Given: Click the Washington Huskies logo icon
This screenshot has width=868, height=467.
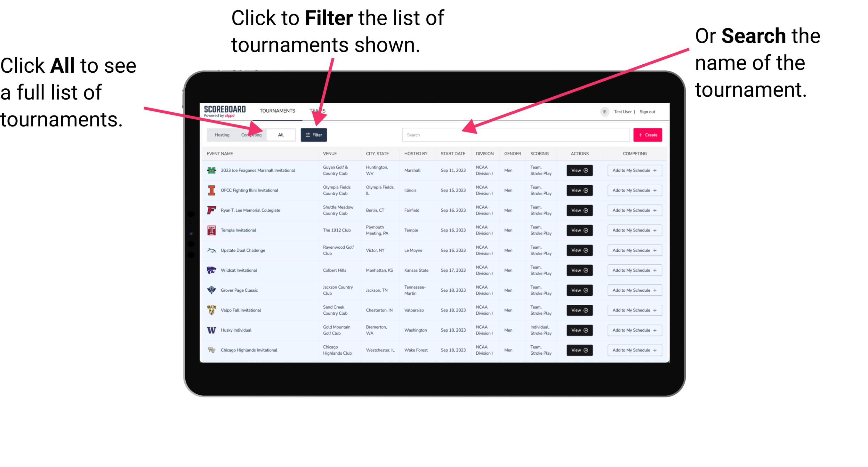Looking at the screenshot, I should pyautogui.click(x=212, y=330).
